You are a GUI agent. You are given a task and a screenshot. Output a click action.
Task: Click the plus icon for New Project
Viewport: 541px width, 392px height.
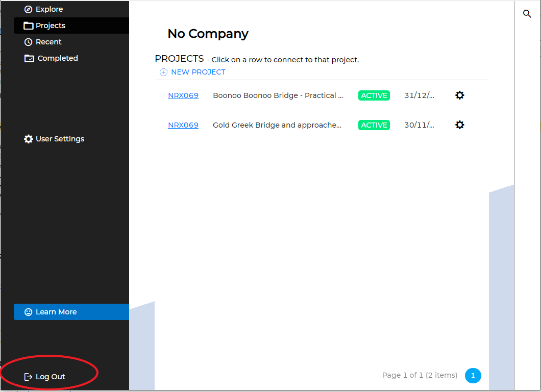(163, 72)
